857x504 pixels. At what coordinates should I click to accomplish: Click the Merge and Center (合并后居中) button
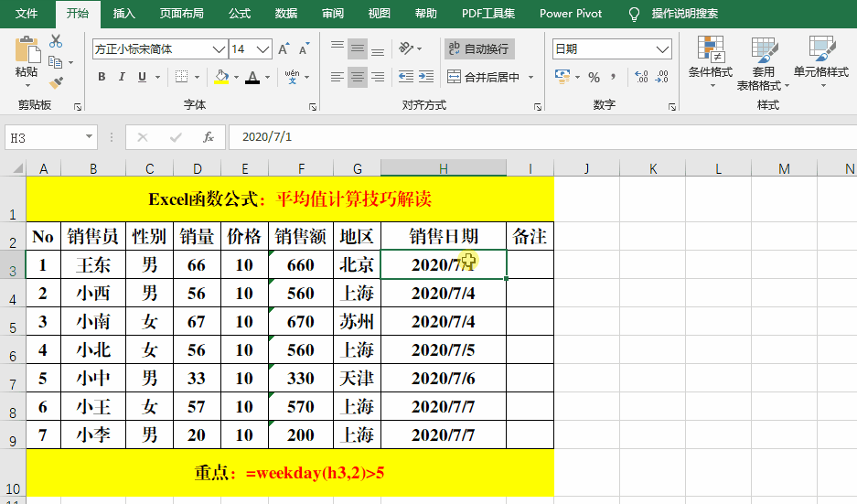coord(483,77)
